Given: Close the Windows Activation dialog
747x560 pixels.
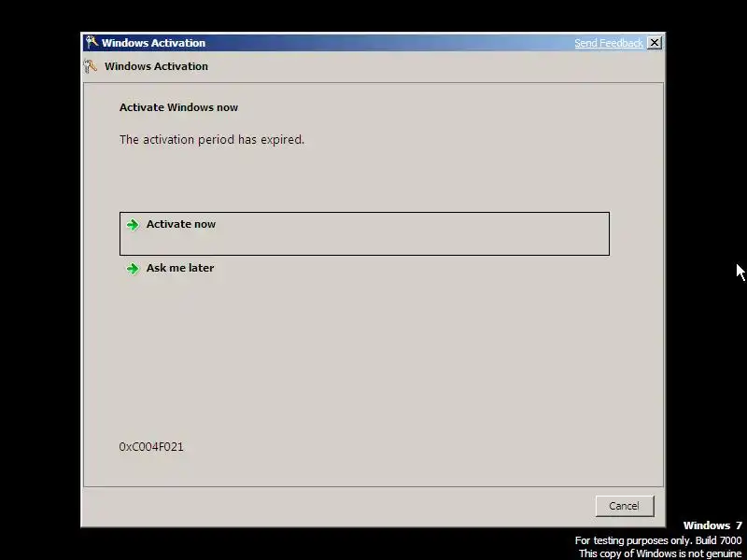Looking at the screenshot, I should pyautogui.click(x=655, y=43).
